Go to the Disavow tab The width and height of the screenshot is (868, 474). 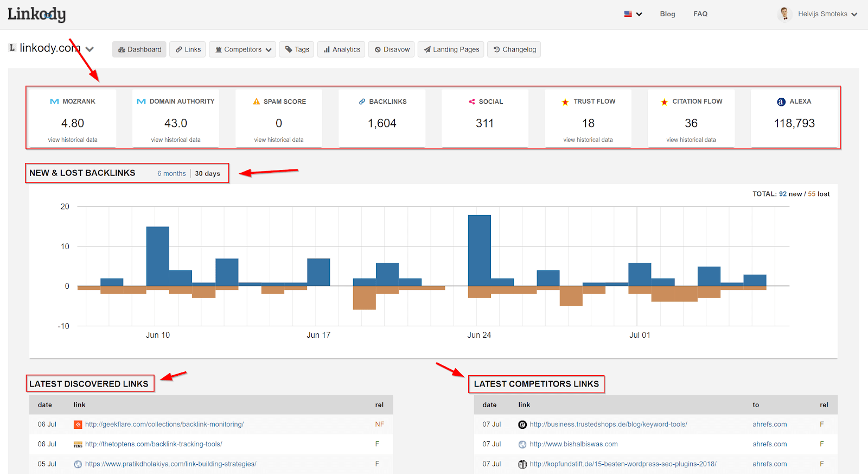pos(392,49)
